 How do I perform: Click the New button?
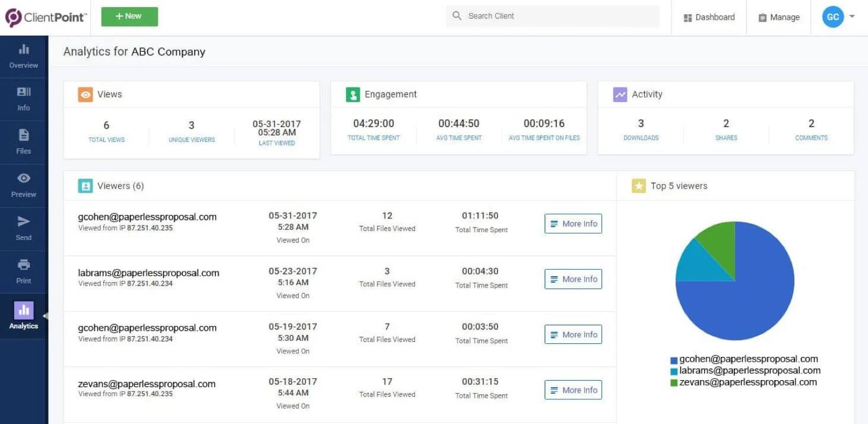pos(129,17)
